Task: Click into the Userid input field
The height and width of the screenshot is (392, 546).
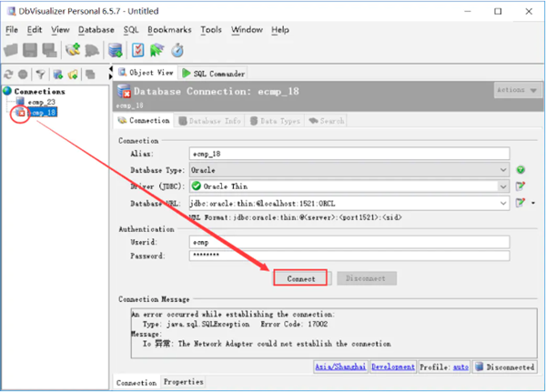Action: pyautogui.click(x=349, y=242)
